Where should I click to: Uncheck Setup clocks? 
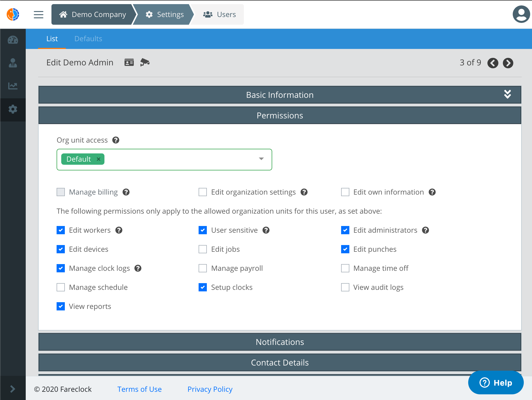coord(203,287)
